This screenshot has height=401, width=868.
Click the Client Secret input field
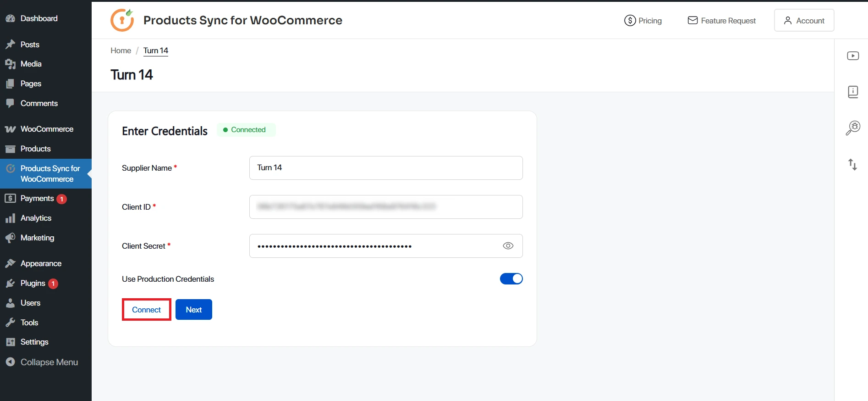click(386, 246)
